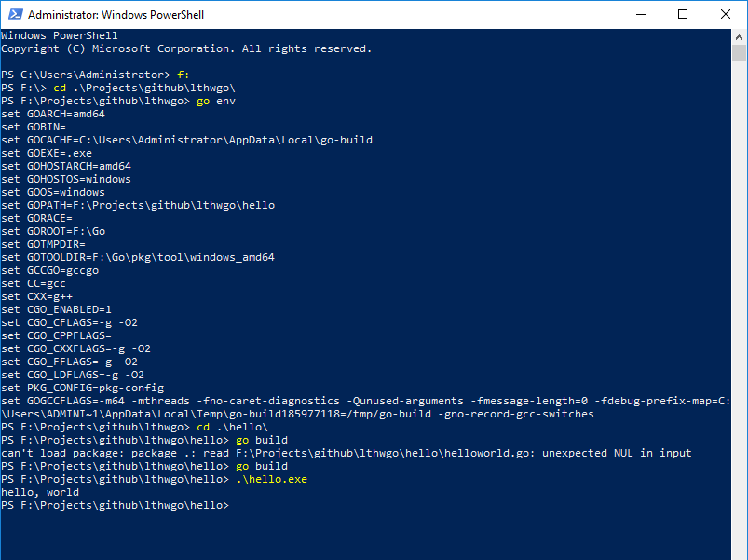The image size is (748, 560).
Task: Click the line 'set GOHOSTARCH=amd64'
Action: (x=66, y=166)
